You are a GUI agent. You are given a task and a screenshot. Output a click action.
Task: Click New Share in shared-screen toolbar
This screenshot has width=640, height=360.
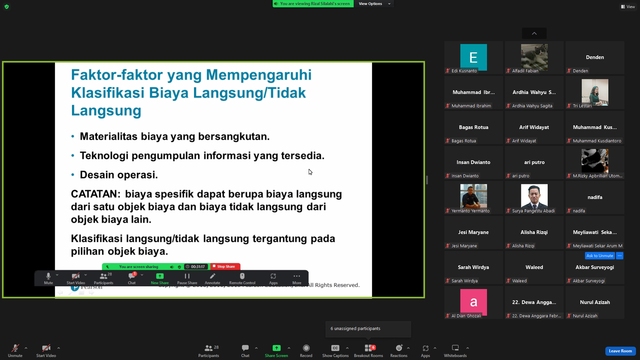tap(160, 278)
